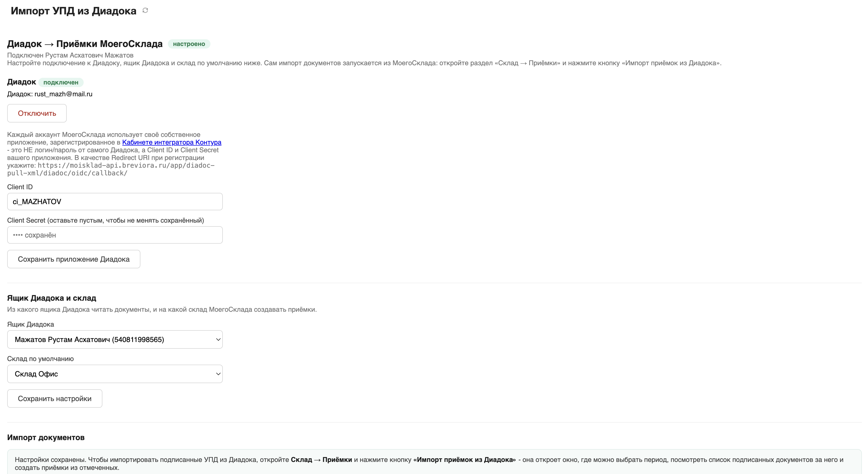
Task: Click the Склад по умолчанию field label
Action: click(41, 359)
